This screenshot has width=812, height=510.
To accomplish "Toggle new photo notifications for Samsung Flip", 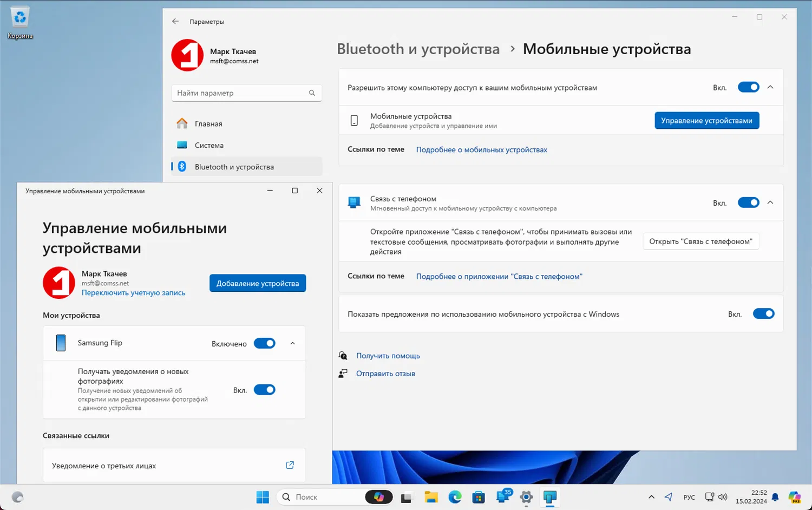I will [265, 390].
